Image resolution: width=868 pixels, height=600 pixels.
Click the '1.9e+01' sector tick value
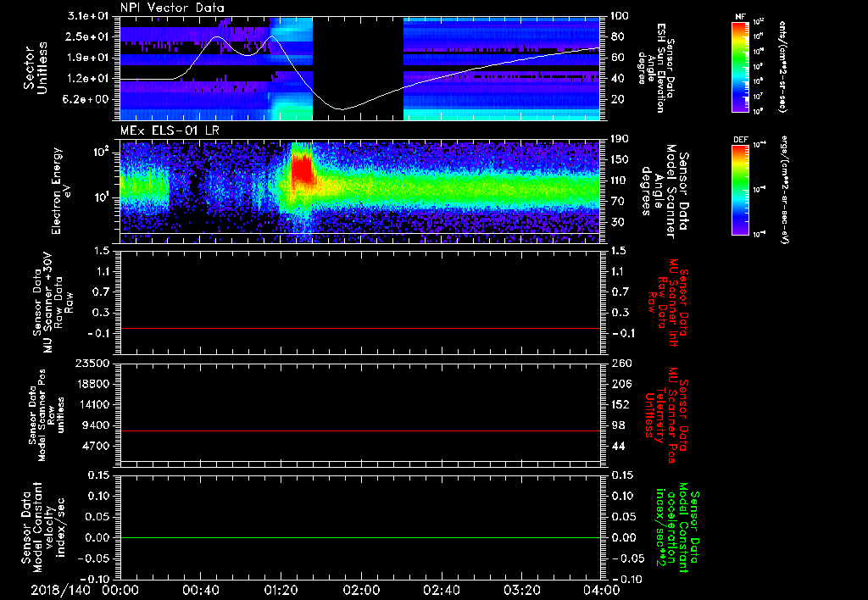point(89,58)
